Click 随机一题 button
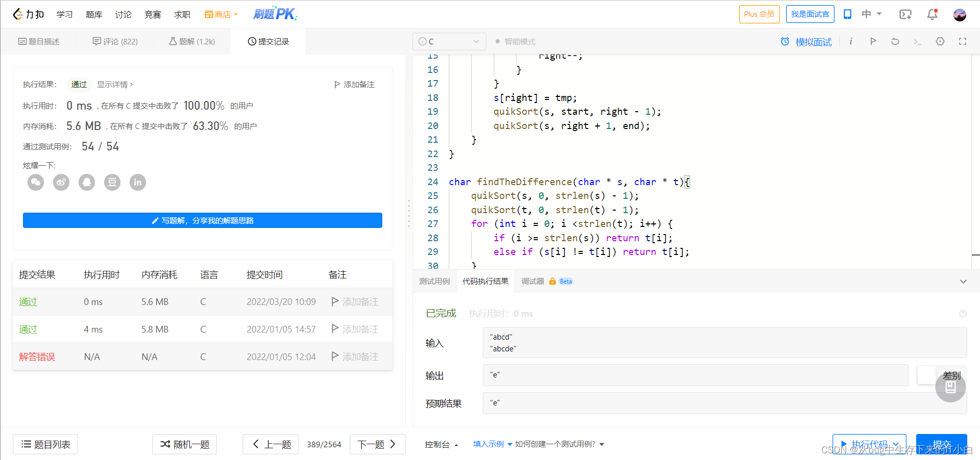The width and height of the screenshot is (980, 460). point(185,444)
